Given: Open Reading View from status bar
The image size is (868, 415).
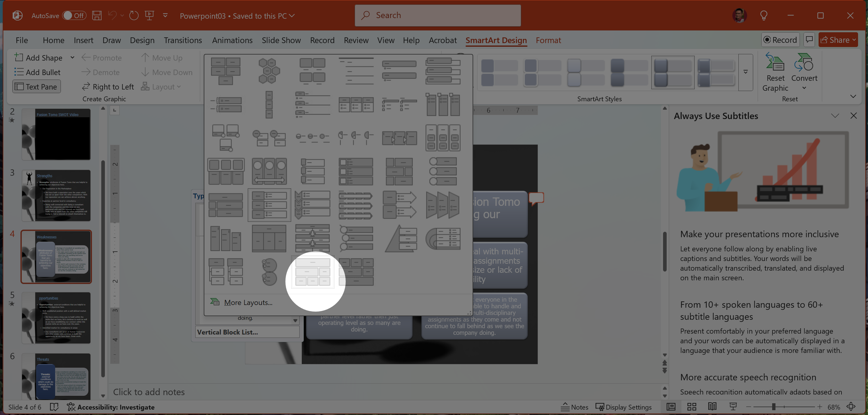Looking at the screenshot, I should (712, 407).
